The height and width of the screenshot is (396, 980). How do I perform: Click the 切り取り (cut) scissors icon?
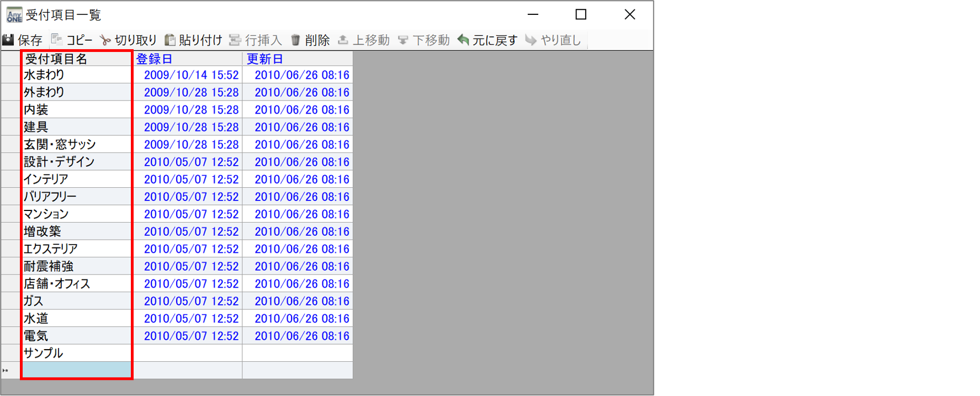tap(105, 40)
